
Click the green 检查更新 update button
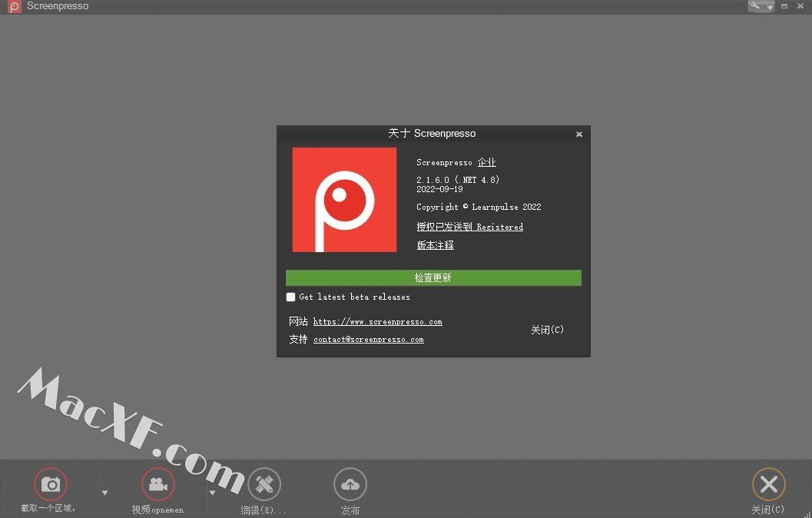point(433,277)
